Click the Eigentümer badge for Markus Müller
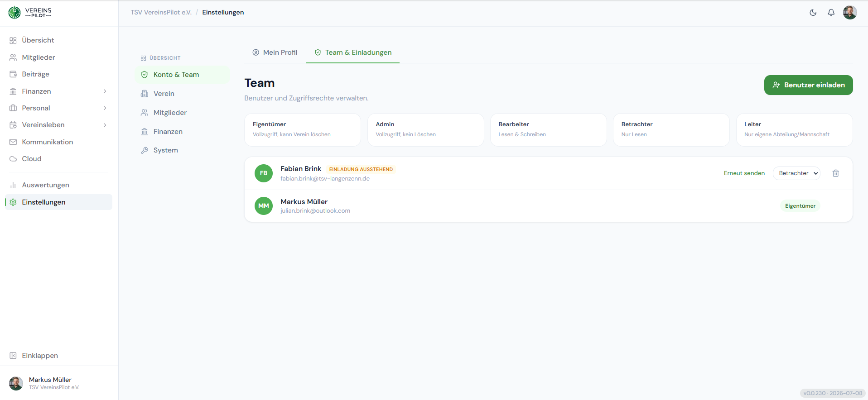This screenshot has width=868, height=400. click(800, 206)
